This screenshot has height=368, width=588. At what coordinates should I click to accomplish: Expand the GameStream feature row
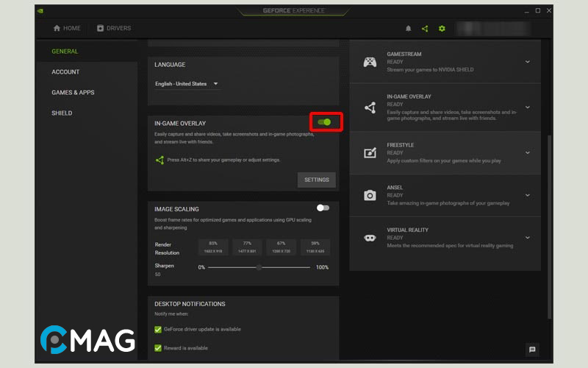527,62
